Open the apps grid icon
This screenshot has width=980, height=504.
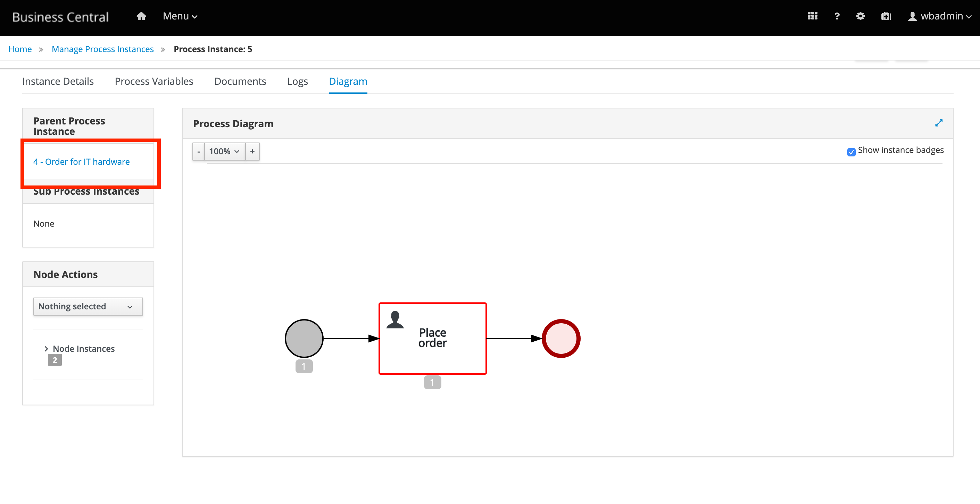812,16
